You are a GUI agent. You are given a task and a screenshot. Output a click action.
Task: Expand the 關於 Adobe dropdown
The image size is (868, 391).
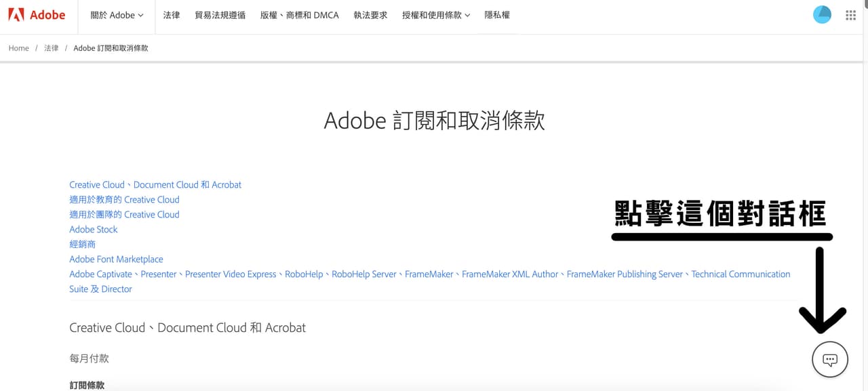point(115,15)
